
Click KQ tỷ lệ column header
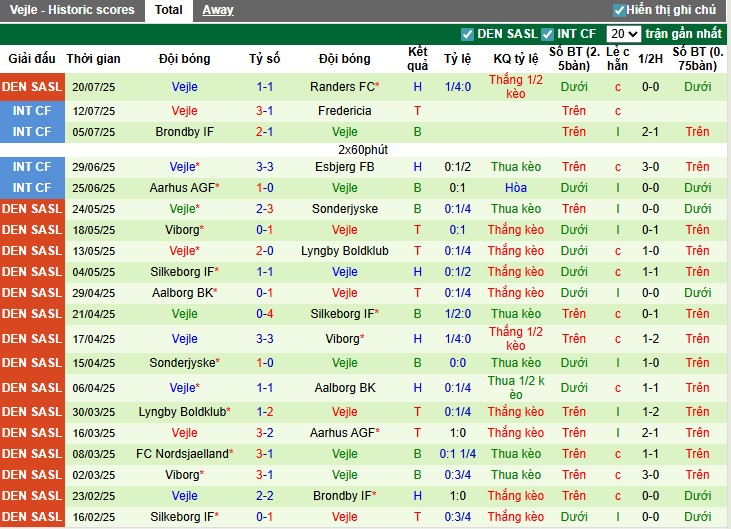(x=516, y=59)
